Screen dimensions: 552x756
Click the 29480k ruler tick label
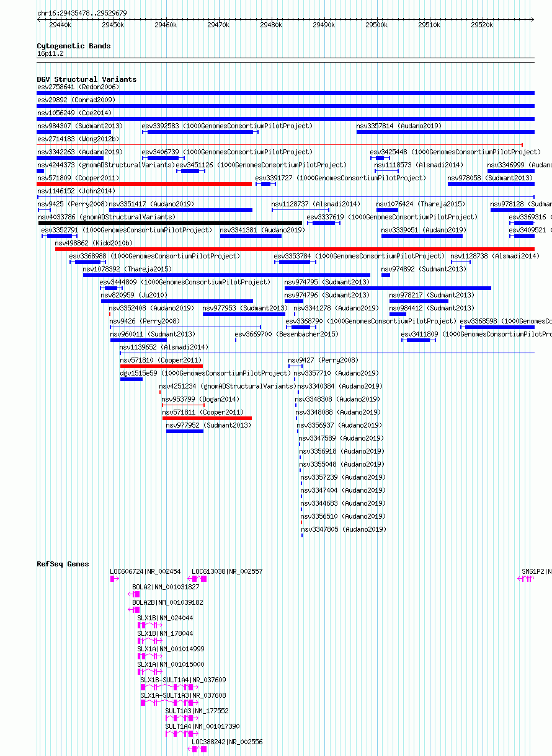(271, 25)
